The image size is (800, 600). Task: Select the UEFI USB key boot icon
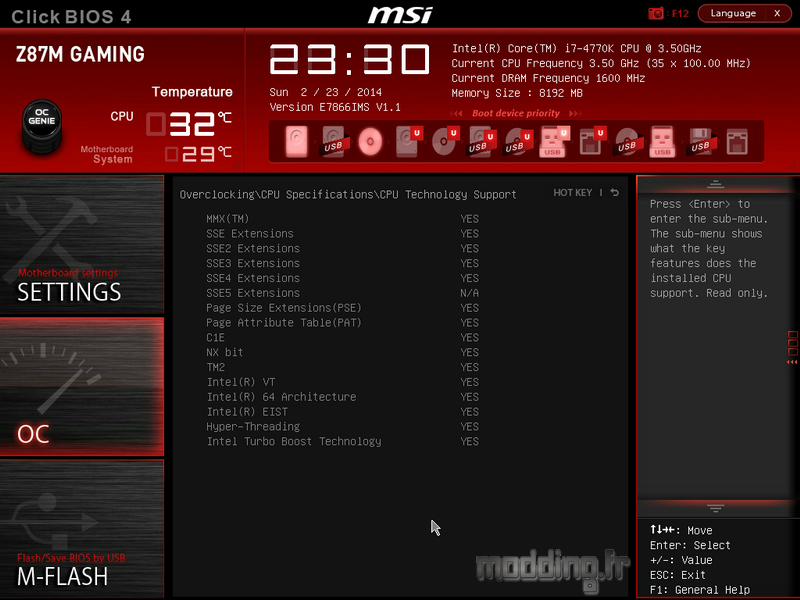point(554,141)
